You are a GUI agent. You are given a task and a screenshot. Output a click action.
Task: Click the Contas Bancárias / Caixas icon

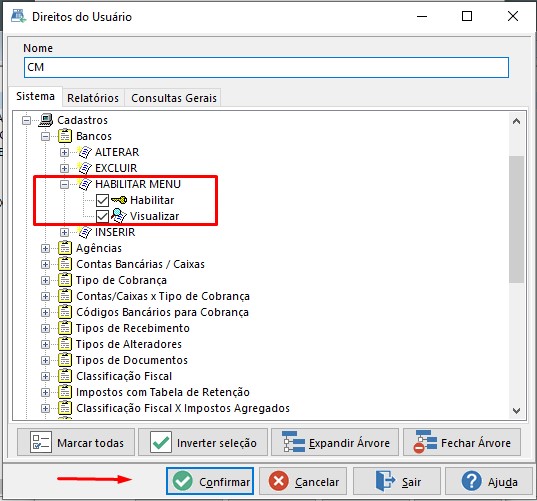pyautogui.click(x=65, y=264)
